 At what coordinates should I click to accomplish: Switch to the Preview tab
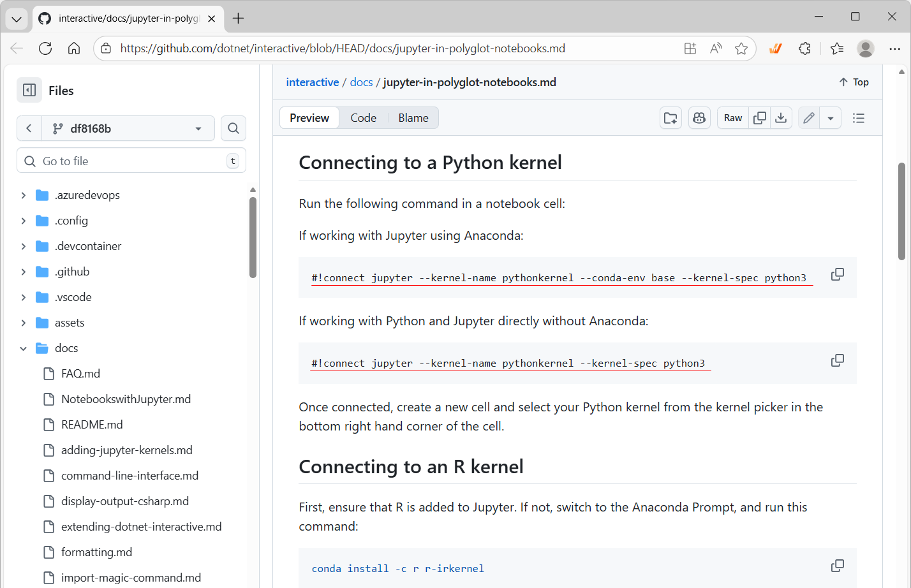click(x=309, y=118)
